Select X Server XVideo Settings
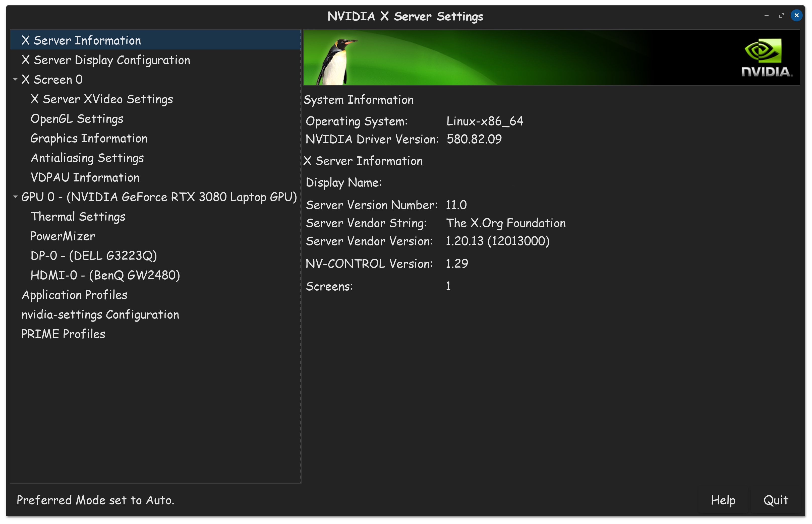Screen dimensions: 812x524 (101, 99)
